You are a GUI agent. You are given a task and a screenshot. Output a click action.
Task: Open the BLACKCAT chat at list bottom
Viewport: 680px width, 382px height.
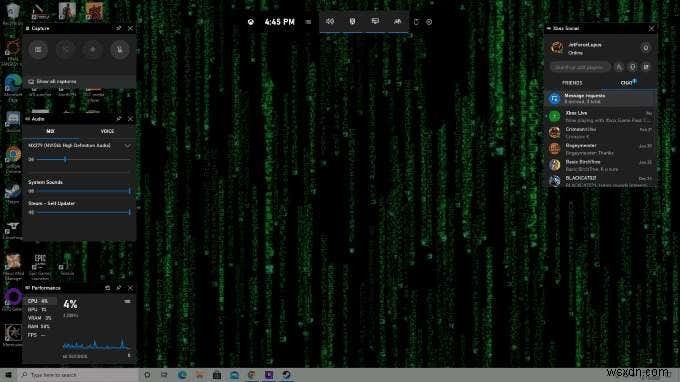600,181
